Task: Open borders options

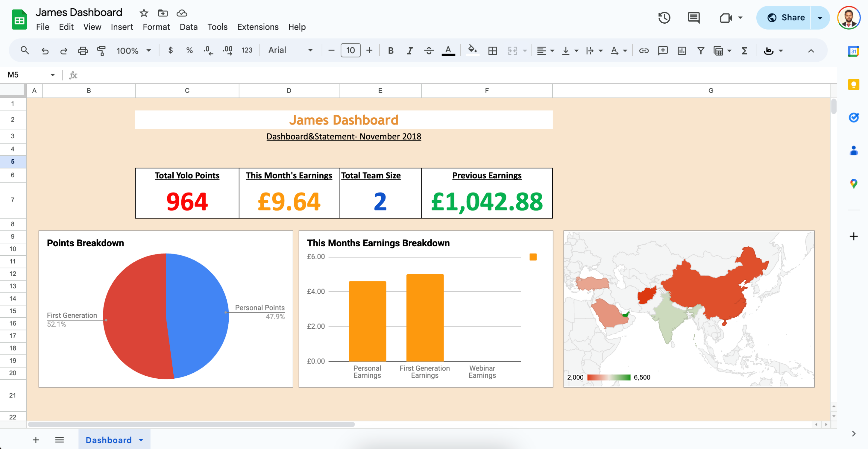Action: click(x=492, y=51)
